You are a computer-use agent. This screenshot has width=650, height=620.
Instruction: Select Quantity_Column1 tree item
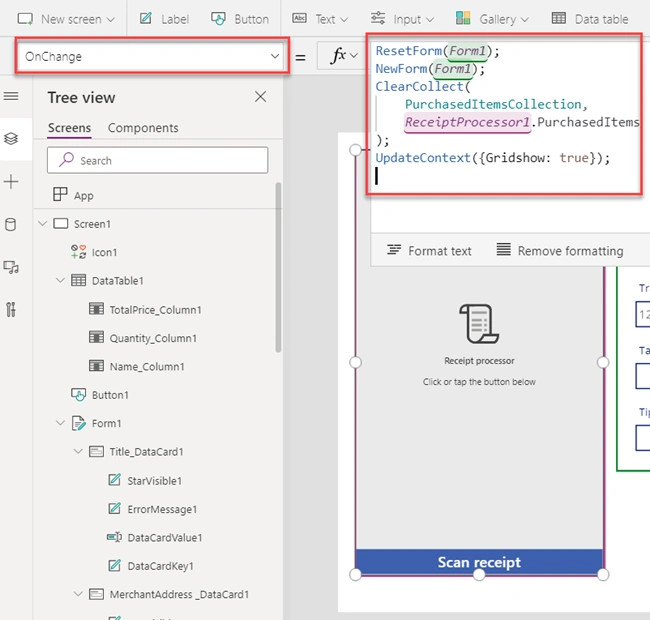153,338
